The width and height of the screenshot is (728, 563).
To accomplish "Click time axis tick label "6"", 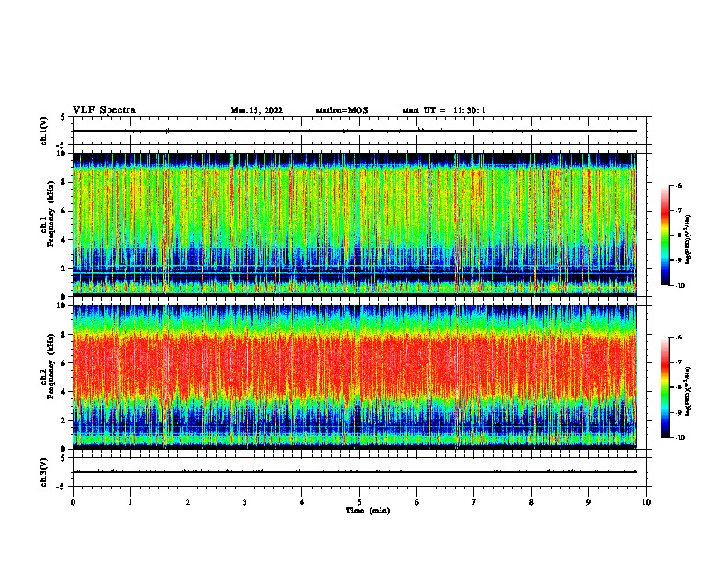I will 417,502.
